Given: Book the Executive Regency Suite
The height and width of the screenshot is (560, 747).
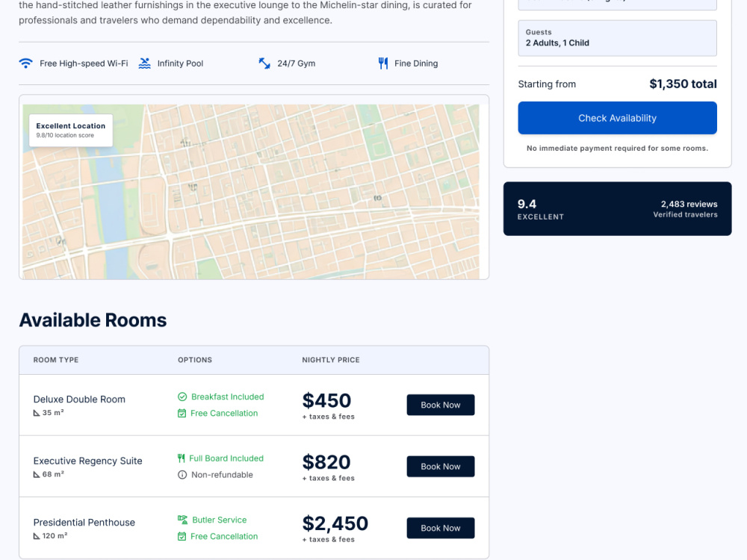Looking at the screenshot, I should point(440,467).
